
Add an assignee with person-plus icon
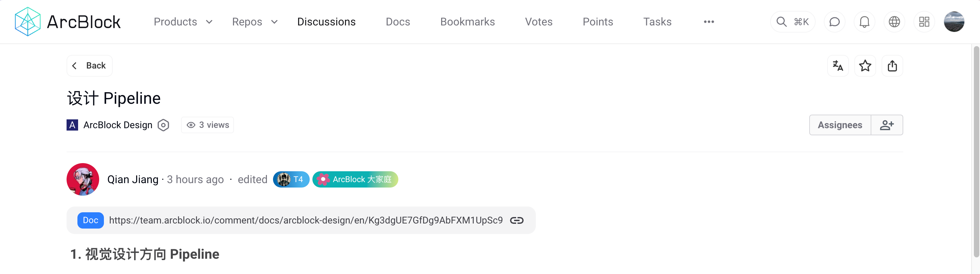tap(886, 125)
